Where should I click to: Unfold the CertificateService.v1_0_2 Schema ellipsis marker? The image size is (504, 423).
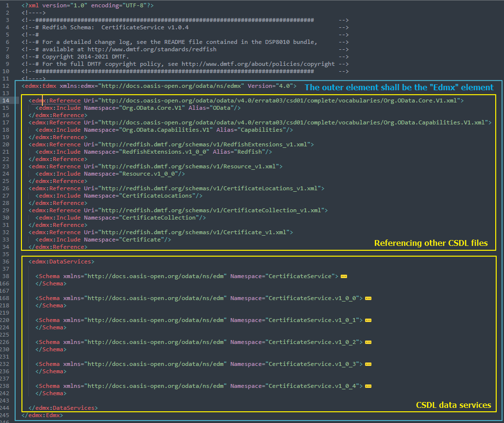coord(368,342)
